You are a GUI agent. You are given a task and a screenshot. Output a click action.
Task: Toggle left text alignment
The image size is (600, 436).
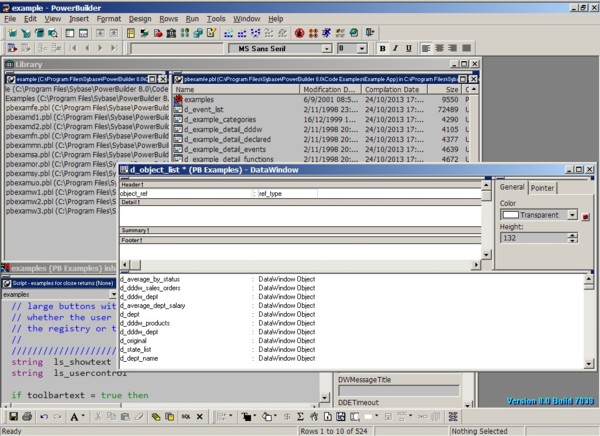tap(426, 48)
